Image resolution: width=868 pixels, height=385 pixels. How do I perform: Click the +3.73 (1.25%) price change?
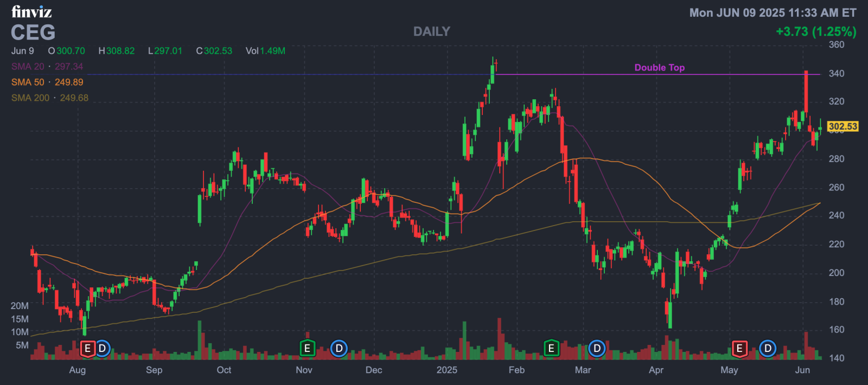point(816,31)
